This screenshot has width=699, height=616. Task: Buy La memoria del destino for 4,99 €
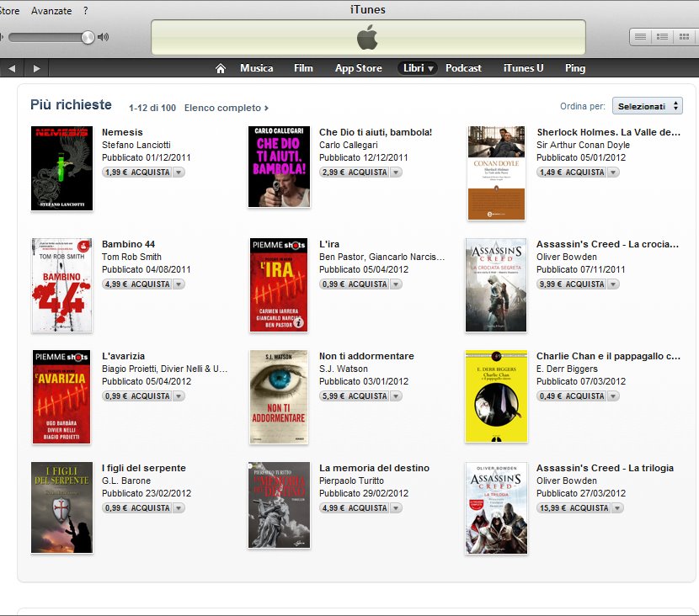[355, 507]
